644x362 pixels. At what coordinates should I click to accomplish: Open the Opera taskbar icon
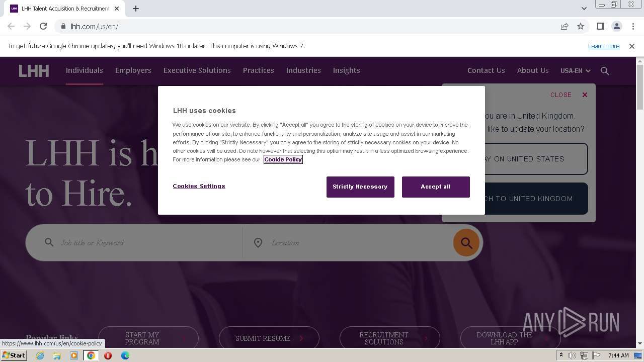coord(108,355)
